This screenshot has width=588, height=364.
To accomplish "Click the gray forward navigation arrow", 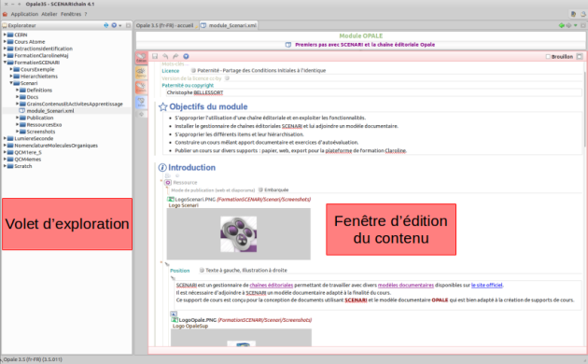I will (568, 25).
